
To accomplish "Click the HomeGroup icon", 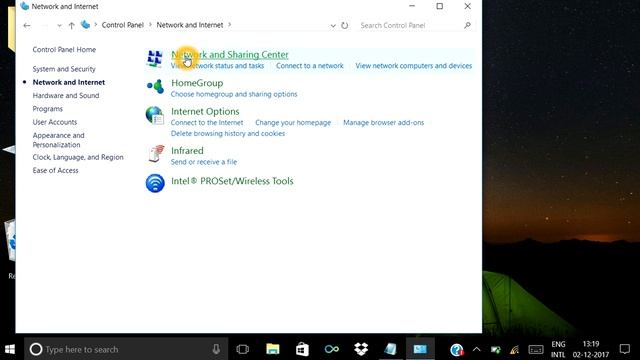I will (x=155, y=87).
